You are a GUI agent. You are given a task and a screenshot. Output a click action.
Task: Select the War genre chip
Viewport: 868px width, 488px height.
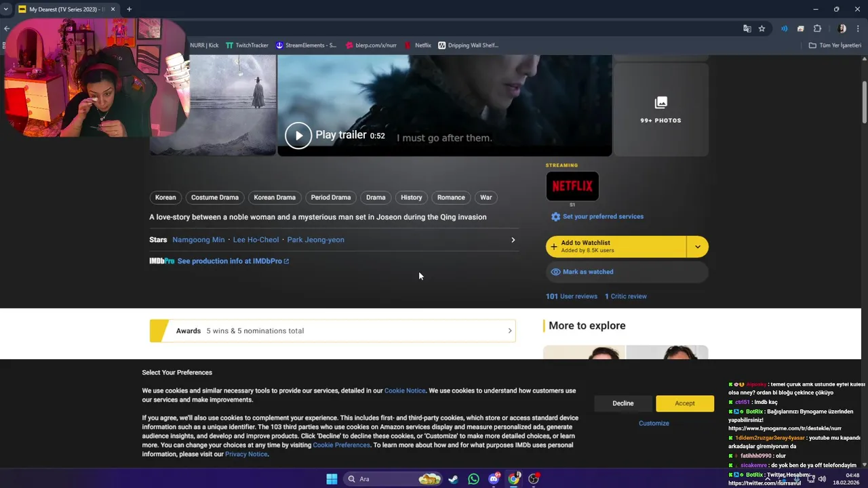click(x=486, y=197)
